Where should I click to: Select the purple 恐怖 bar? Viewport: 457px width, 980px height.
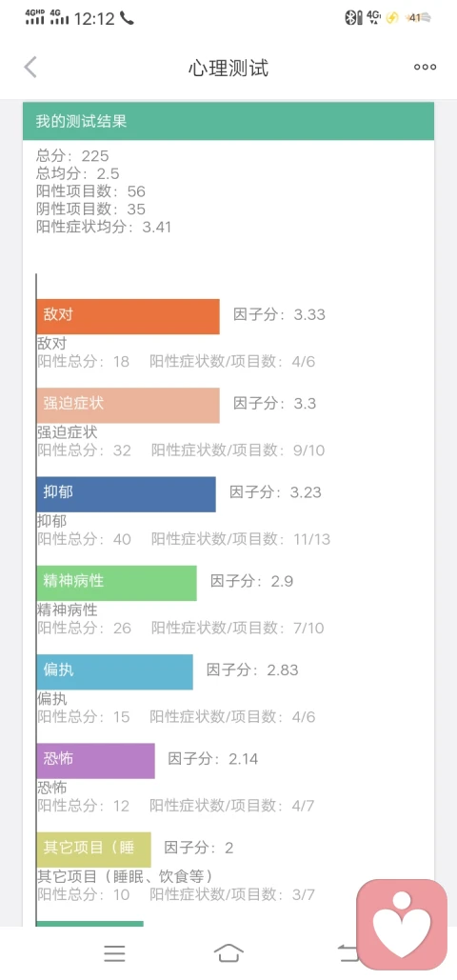(x=95, y=761)
